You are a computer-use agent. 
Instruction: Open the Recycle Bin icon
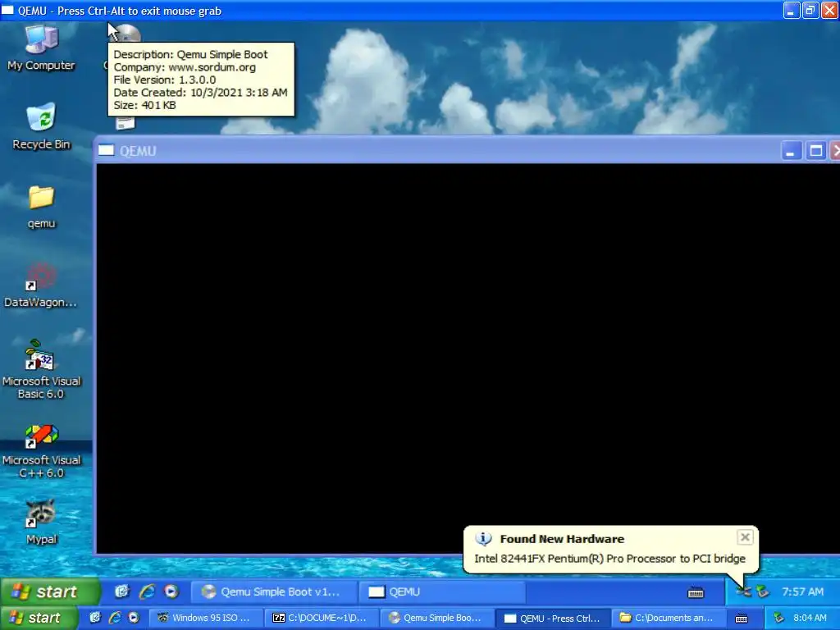point(41,126)
